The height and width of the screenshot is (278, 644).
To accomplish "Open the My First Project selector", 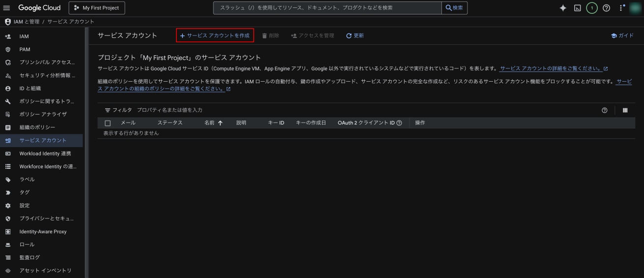I will (x=97, y=8).
